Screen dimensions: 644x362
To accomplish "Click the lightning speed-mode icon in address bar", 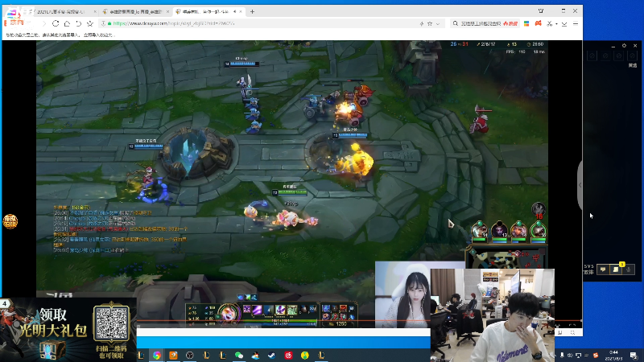I will point(422,24).
